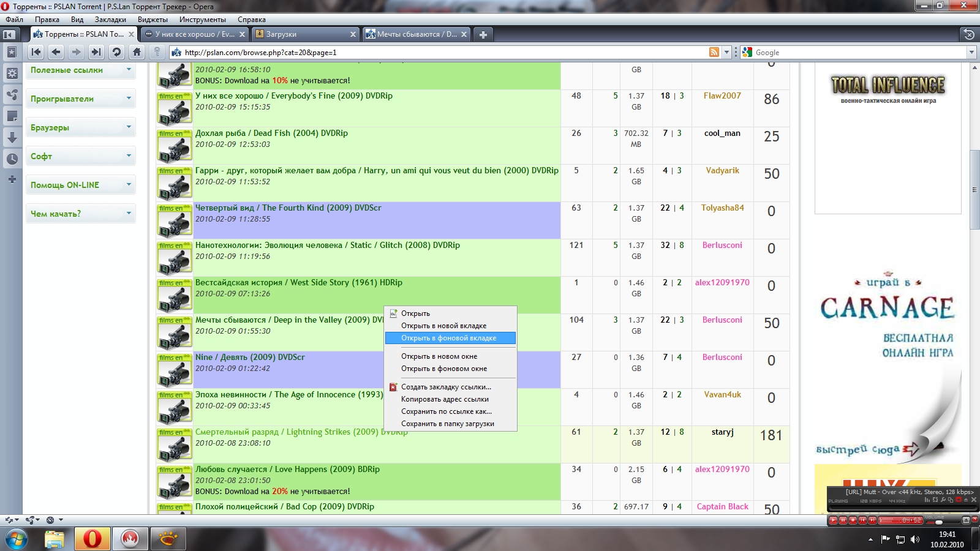The width and height of the screenshot is (980, 551).
Task: Click the Back navigation arrow
Action: 56,52
